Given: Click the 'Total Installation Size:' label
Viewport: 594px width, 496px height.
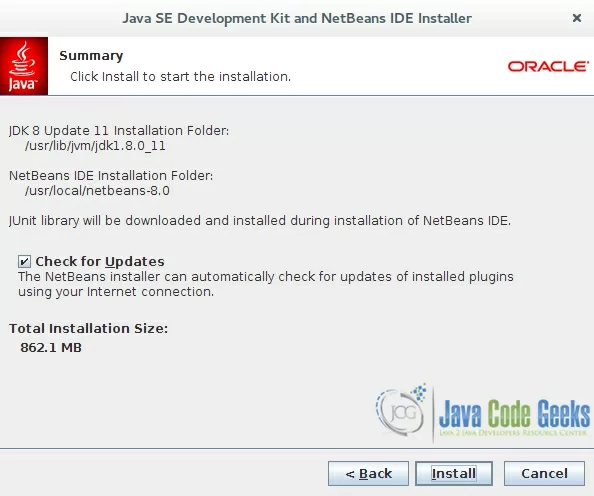Looking at the screenshot, I should [x=88, y=328].
